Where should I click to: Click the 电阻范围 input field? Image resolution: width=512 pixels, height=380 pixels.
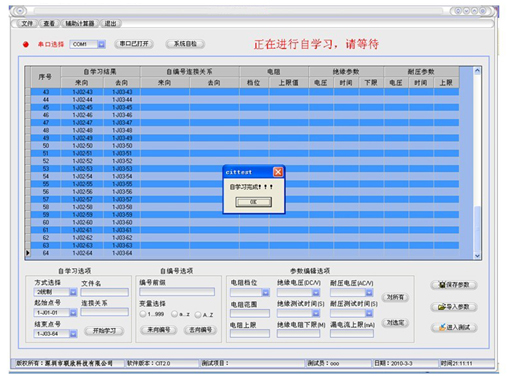tap(250, 313)
